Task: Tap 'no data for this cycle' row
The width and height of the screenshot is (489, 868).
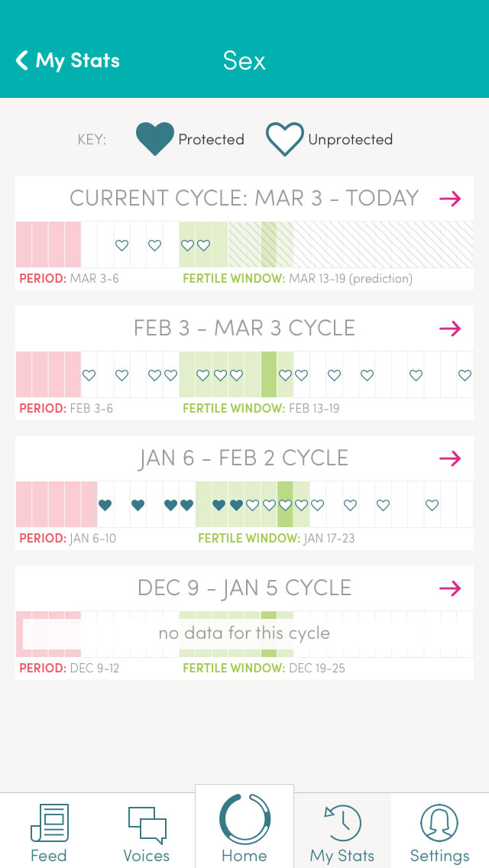Action: point(244,633)
